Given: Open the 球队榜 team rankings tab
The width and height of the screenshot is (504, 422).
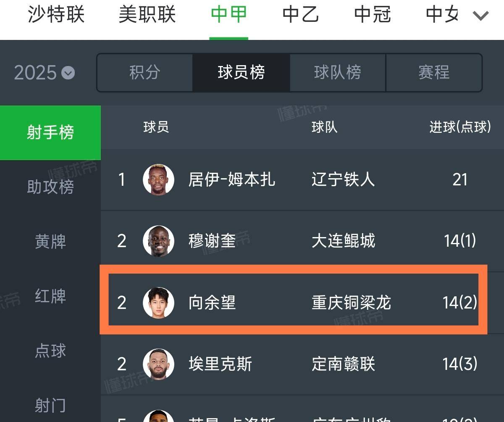Looking at the screenshot, I should tap(337, 73).
